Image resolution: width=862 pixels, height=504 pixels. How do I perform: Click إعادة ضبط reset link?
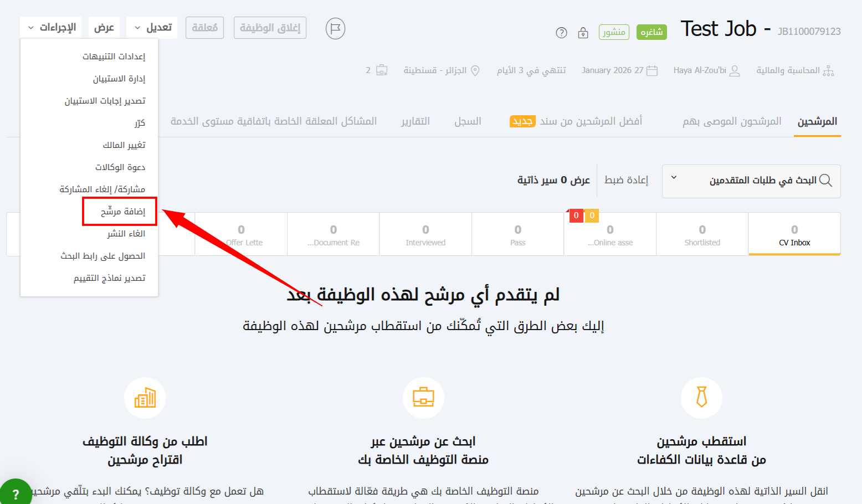pyautogui.click(x=626, y=180)
